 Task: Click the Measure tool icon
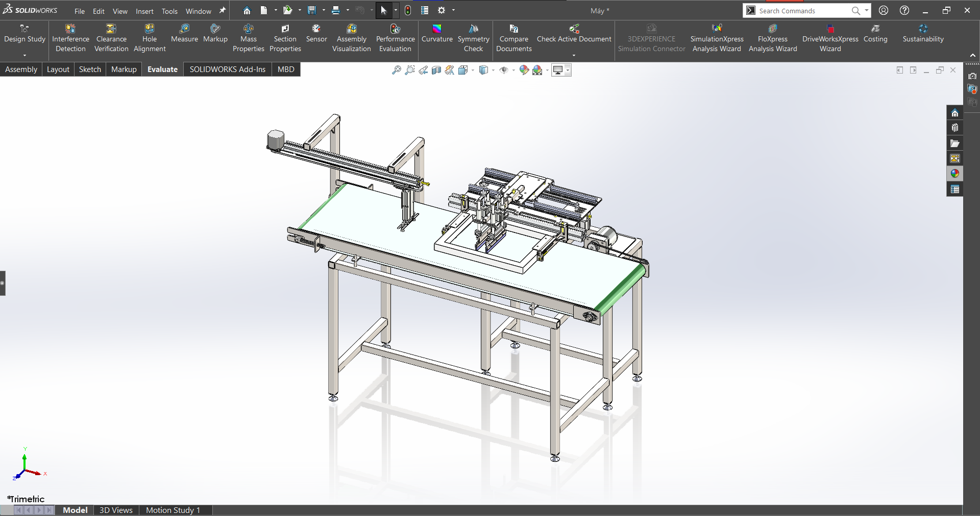[184, 33]
